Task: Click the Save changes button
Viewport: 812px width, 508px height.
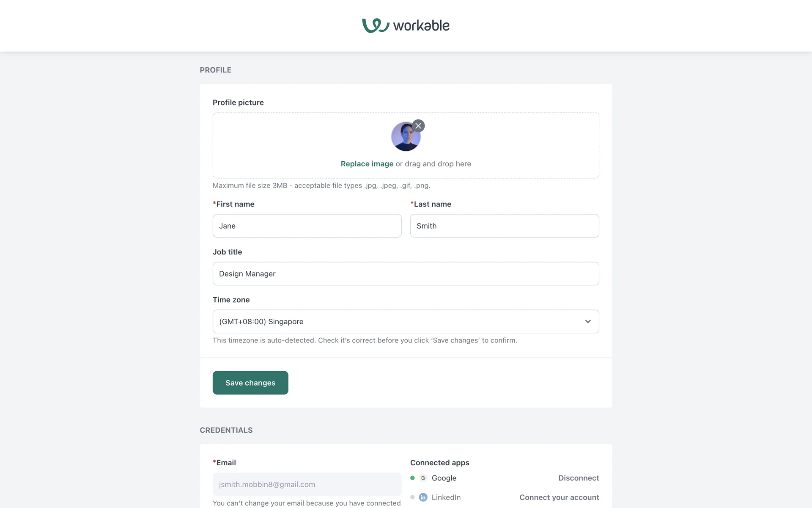Action: coord(250,383)
